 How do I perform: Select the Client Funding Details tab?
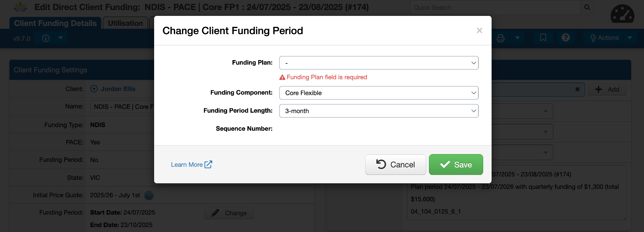click(55, 23)
